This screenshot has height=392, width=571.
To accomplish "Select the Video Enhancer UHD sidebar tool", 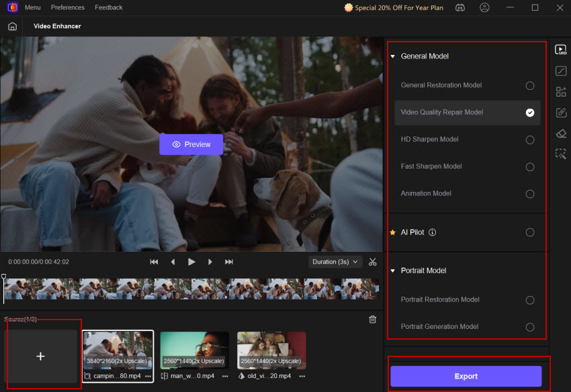I will pyautogui.click(x=561, y=50).
